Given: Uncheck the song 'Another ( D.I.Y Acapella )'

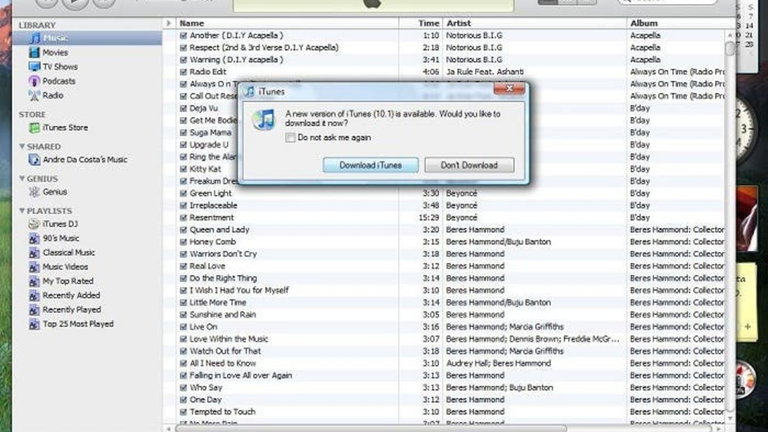Looking at the screenshot, I should click(x=183, y=35).
